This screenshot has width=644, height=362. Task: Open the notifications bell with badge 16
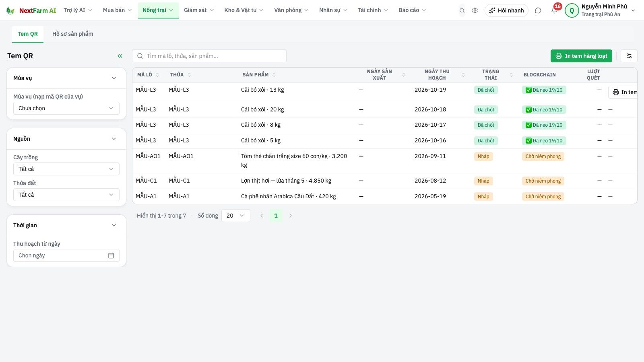[x=554, y=10]
